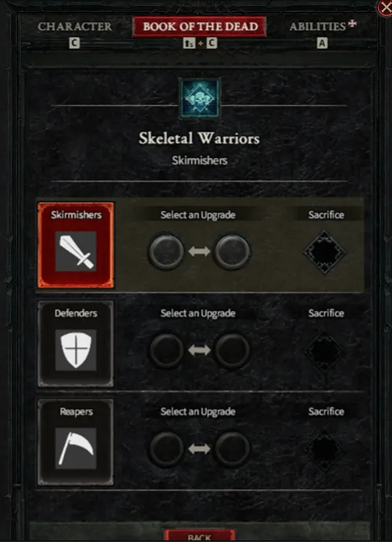Select the Skirmishers sword icon
Viewport: 392px width, 542px height.
76,251
